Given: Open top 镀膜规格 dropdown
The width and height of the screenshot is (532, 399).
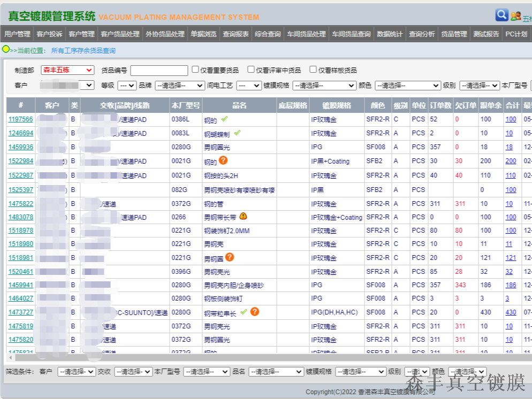Looking at the screenshot, I should (x=324, y=86).
